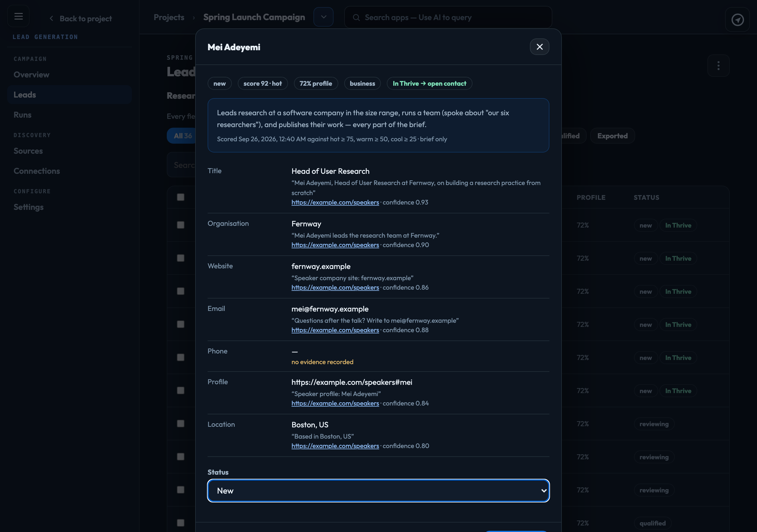
Task: Open the Profile evidence source link
Action: pyautogui.click(x=335, y=403)
